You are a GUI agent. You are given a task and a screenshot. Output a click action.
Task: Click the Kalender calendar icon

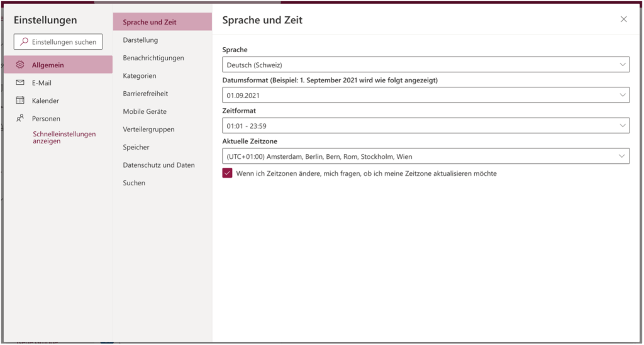tap(20, 101)
